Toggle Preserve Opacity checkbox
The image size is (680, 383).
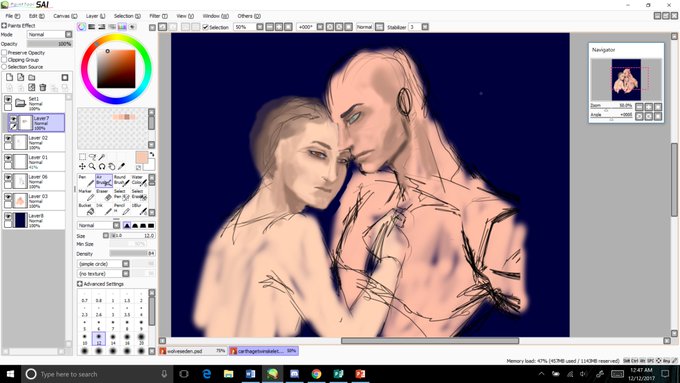(x=4, y=52)
